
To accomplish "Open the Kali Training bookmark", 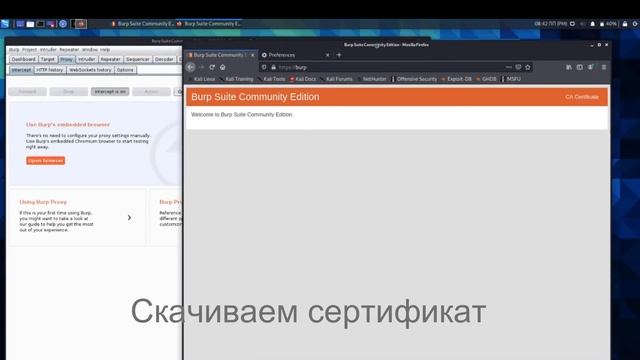I will pyautogui.click(x=237, y=79).
